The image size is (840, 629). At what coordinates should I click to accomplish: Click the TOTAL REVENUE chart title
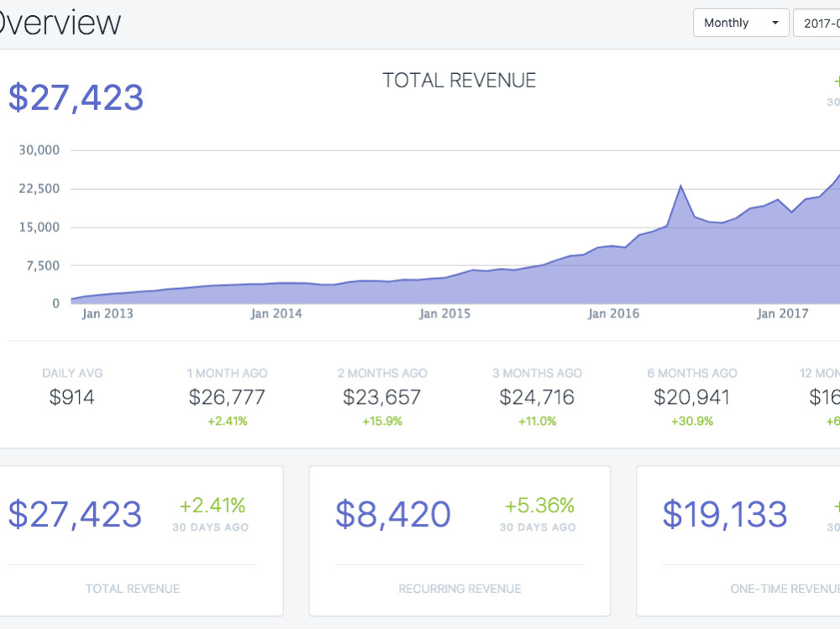pyautogui.click(x=459, y=81)
